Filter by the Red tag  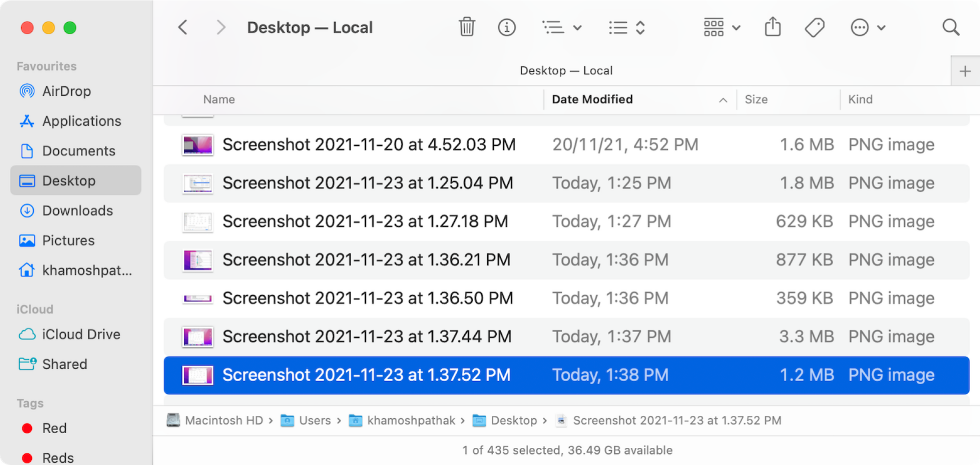click(75, 428)
